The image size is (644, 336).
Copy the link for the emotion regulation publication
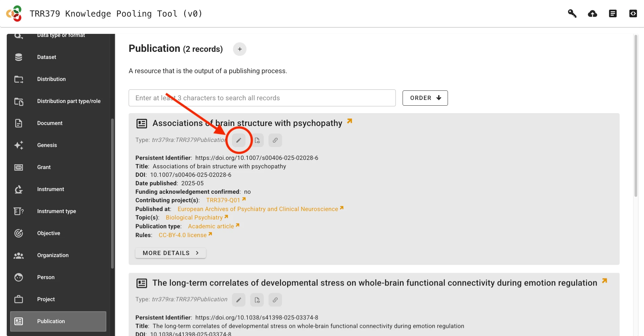tap(275, 300)
